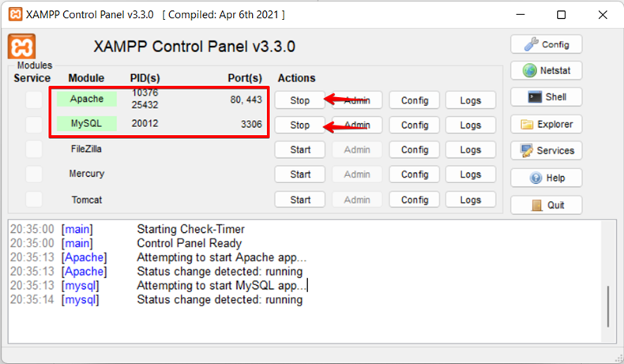Start the Tomcat module
The image size is (624, 364).
pyautogui.click(x=299, y=200)
